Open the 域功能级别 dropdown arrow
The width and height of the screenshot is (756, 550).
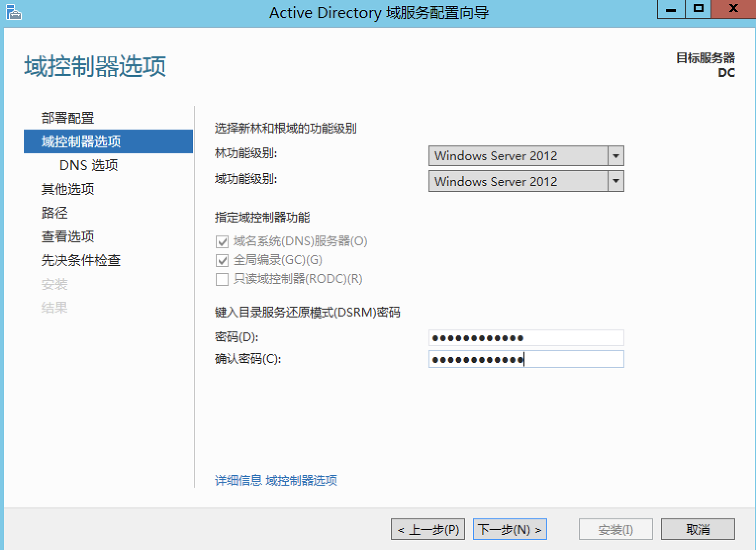[x=615, y=181]
